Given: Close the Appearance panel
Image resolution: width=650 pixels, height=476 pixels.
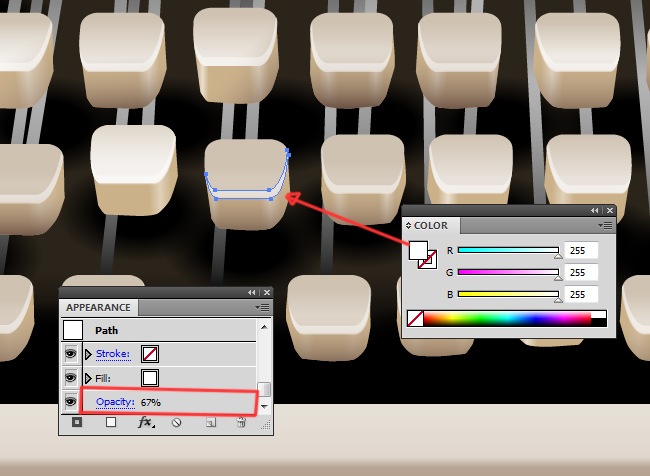Looking at the screenshot, I should [267, 292].
